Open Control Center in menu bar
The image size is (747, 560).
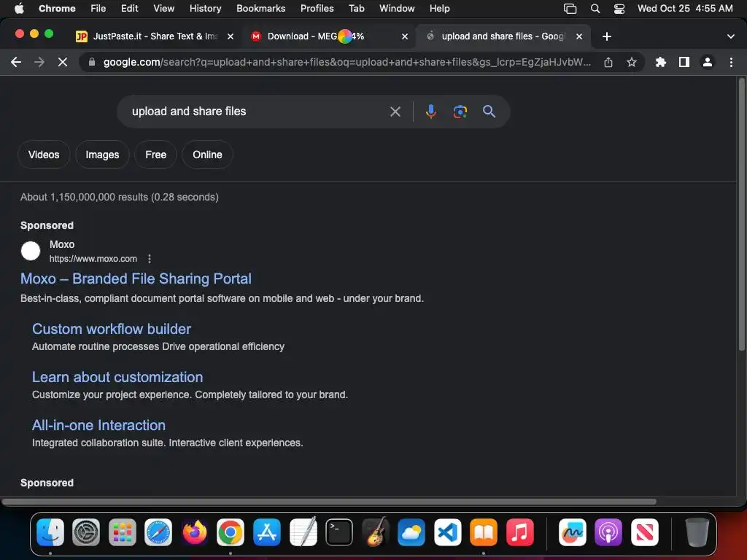pos(619,8)
